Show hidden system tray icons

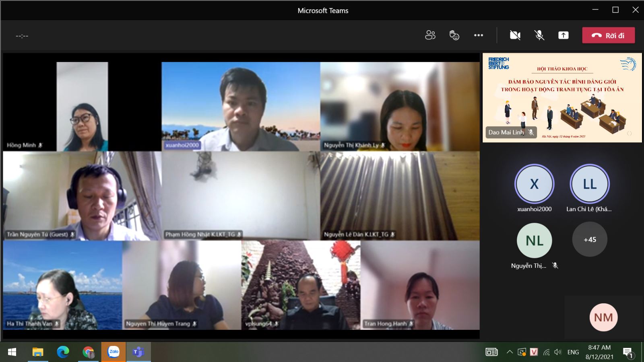point(510,352)
